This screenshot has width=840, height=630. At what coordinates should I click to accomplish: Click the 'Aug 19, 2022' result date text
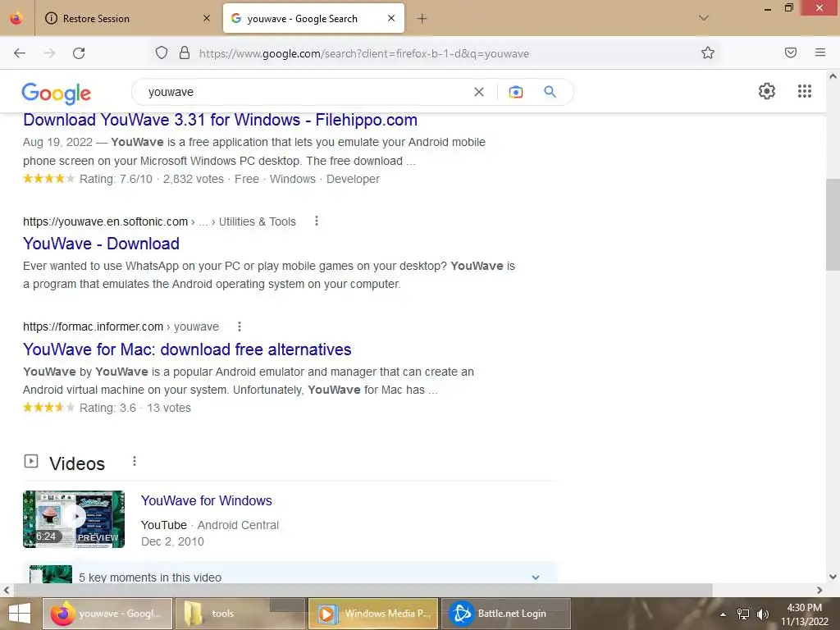click(x=58, y=143)
